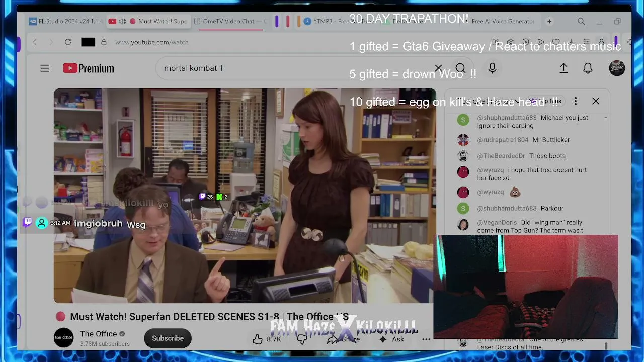
Task: Open The Office channel avatar
Action: [64, 338]
